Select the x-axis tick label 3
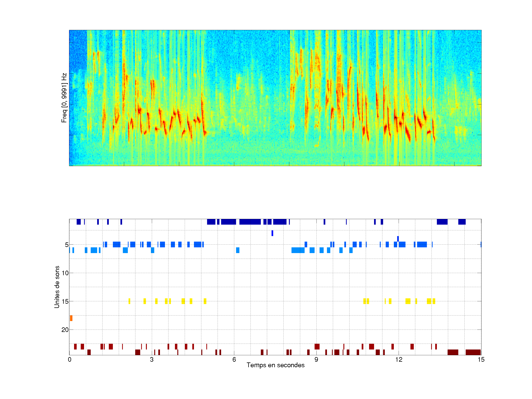Screen dimensions: 532x399 tap(151, 359)
